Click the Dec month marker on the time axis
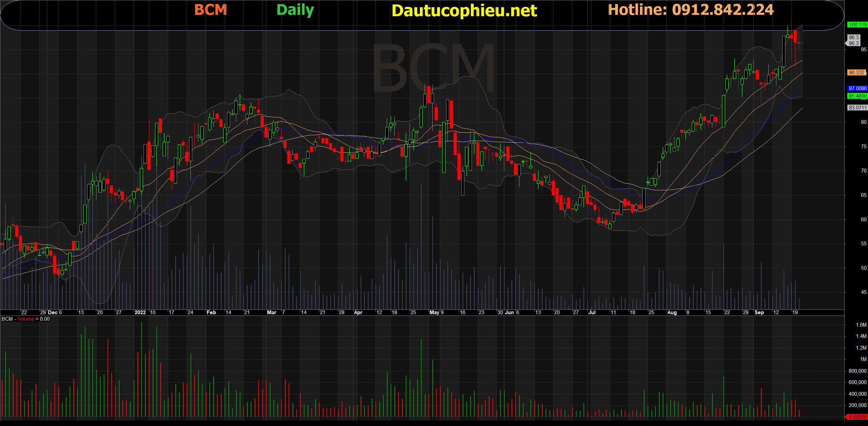The width and height of the screenshot is (868, 426). click(x=53, y=312)
